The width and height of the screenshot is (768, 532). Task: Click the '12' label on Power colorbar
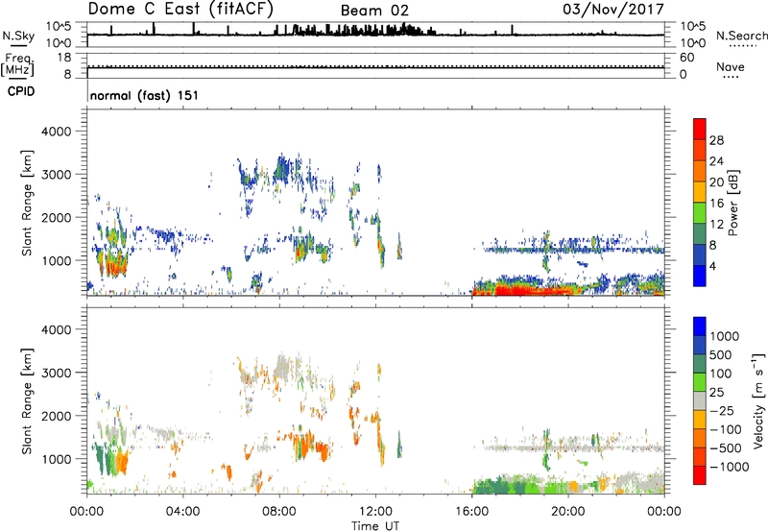(x=716, y=225)
